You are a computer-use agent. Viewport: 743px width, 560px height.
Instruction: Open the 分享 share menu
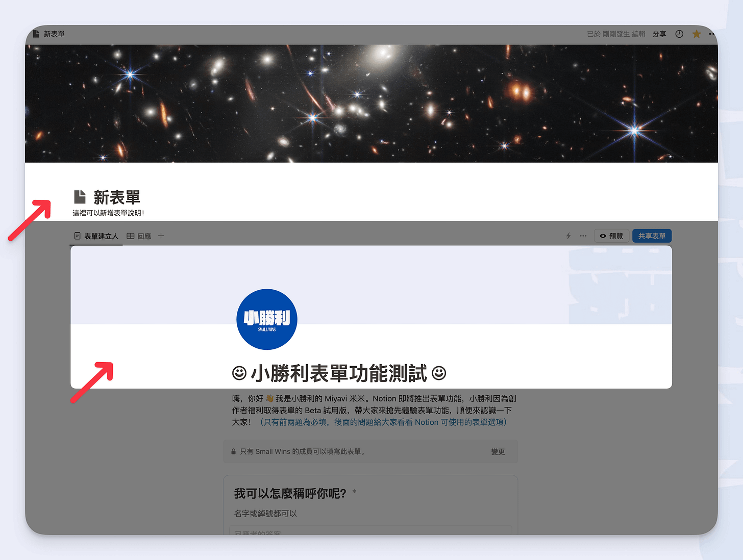659,34
